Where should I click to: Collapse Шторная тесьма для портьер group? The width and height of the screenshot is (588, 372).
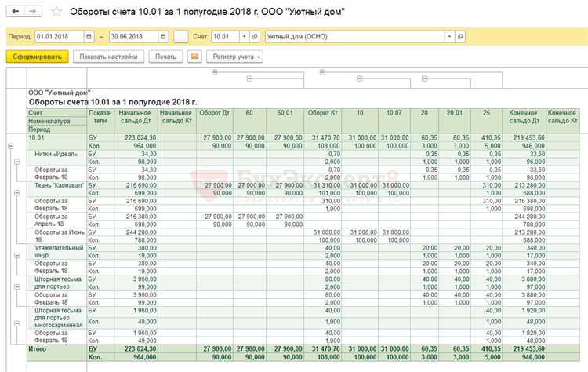17,286
